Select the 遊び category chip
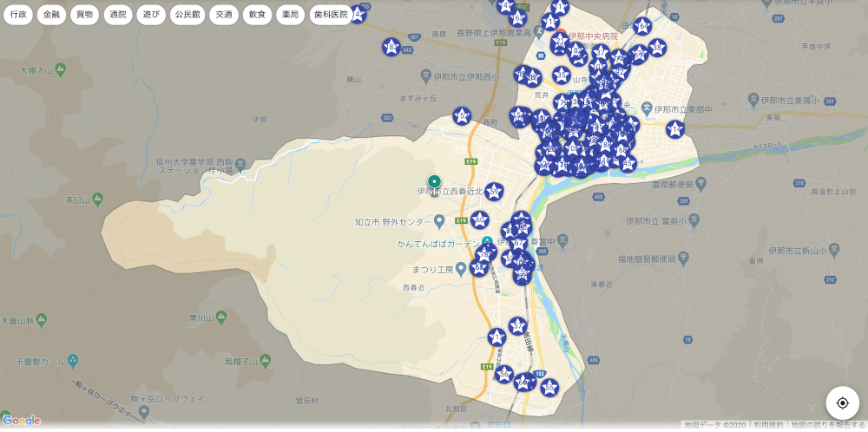 pyautogui.click(x=151, y=15)
